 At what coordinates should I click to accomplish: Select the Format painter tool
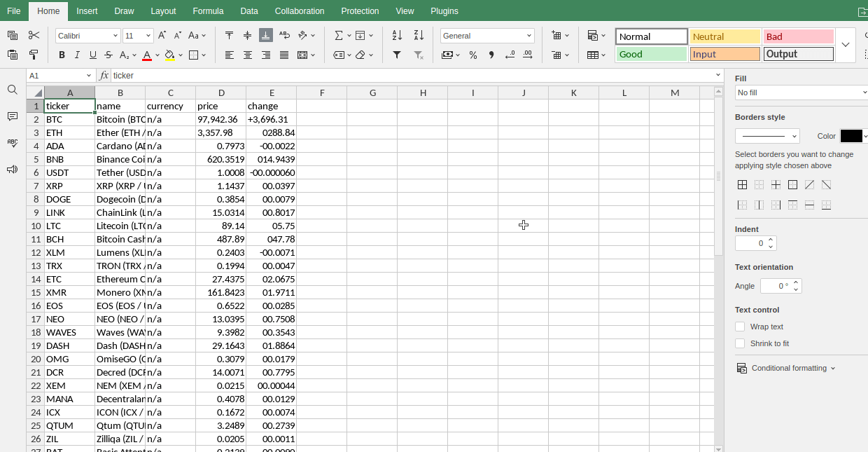pyautogui.click(x=34, y=53)
